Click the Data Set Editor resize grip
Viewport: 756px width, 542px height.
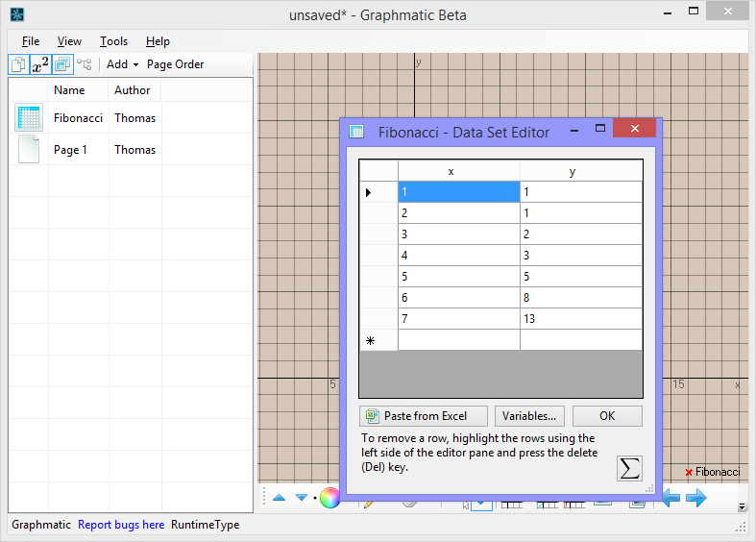pos(650,489)
